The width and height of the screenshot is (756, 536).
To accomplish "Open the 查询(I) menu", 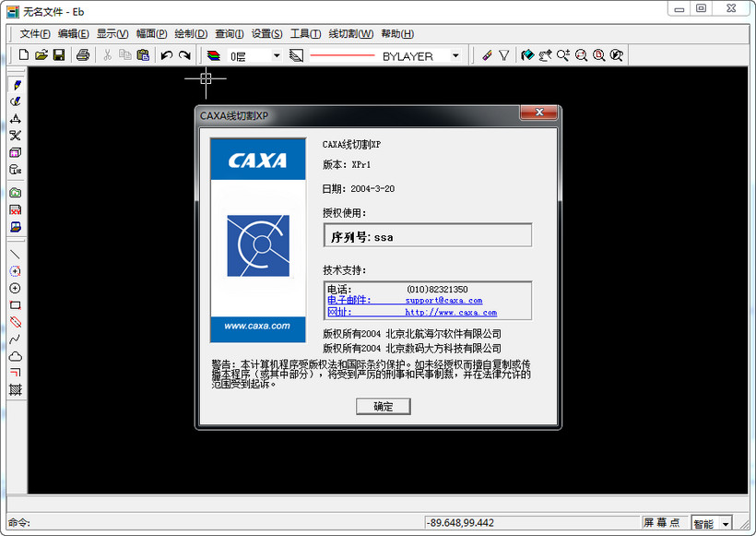I will [x=229, y=34].
